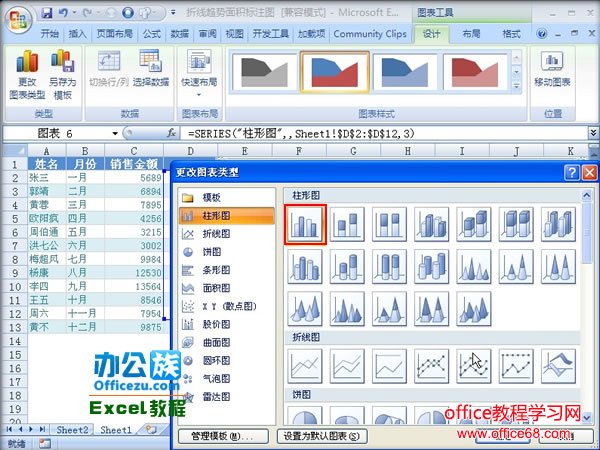Choose the 3-D stacked column subtype
Screen dimensions: 600x450
pos(473,224)
